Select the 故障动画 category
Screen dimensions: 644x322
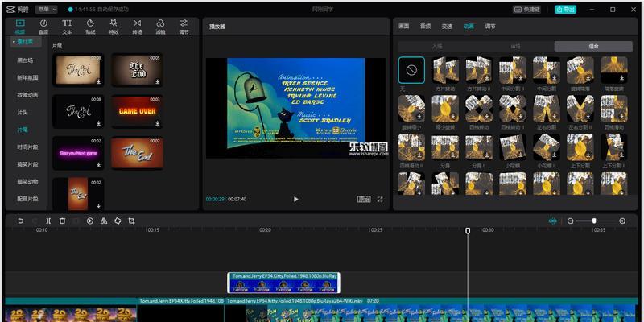pyautogui.click(x=27, y=95)
